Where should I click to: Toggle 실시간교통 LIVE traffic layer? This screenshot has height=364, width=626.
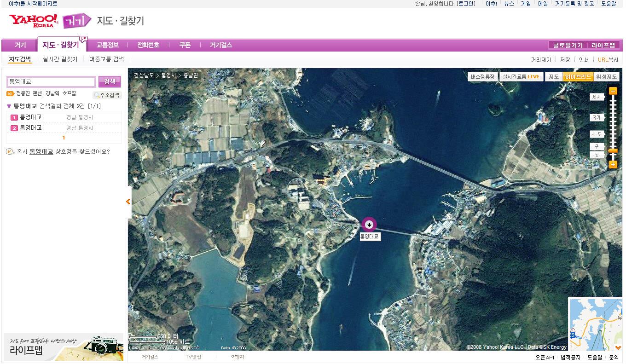(521, 77)
